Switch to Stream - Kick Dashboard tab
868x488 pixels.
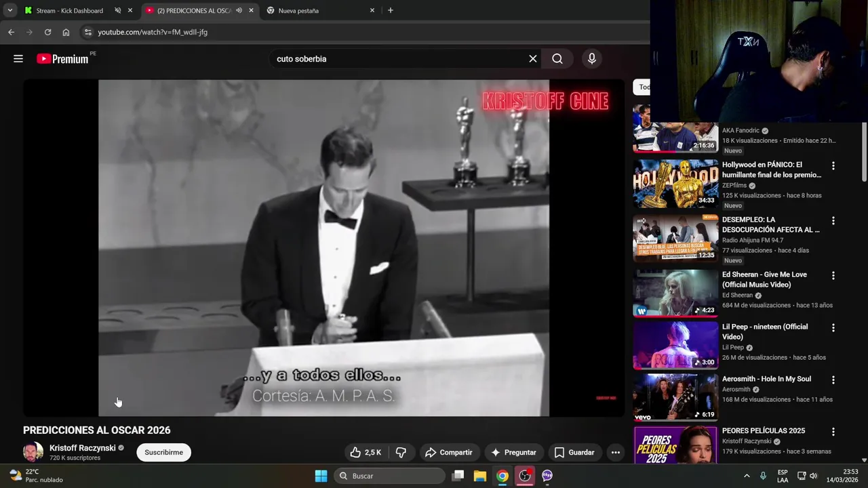click(69, 10)
